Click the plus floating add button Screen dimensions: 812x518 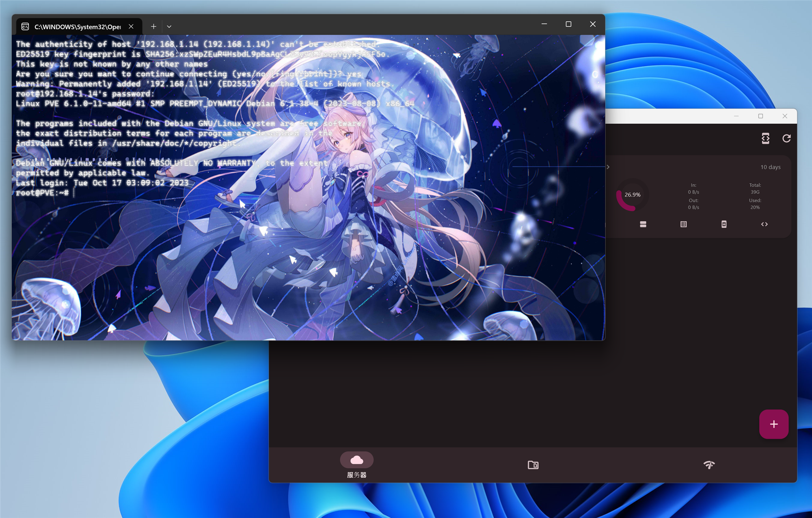[x=773, y=424]
